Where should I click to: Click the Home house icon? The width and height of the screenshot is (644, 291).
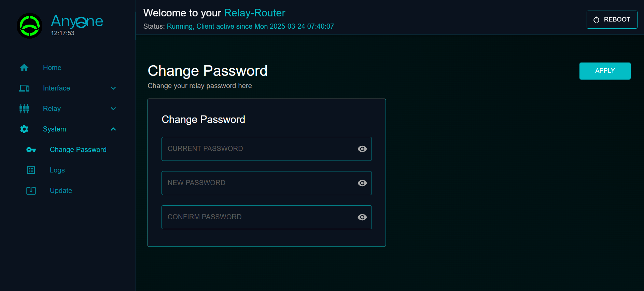(24, 68)
